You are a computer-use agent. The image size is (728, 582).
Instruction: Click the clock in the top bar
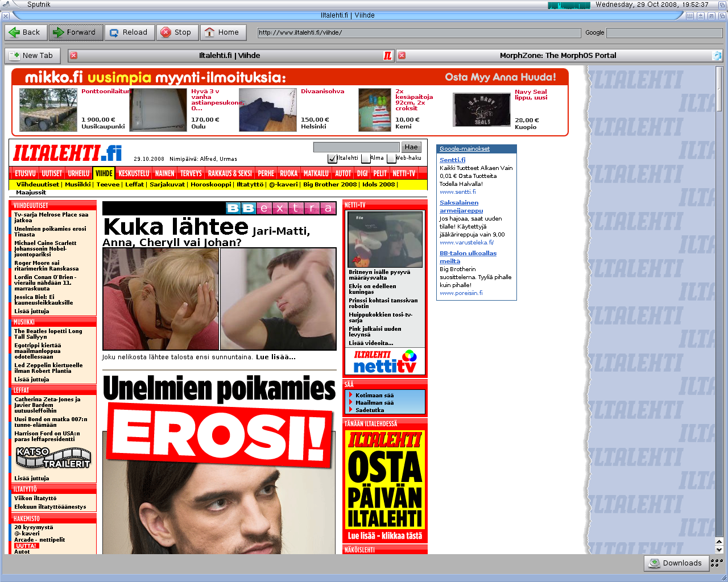tap(652, 4)
